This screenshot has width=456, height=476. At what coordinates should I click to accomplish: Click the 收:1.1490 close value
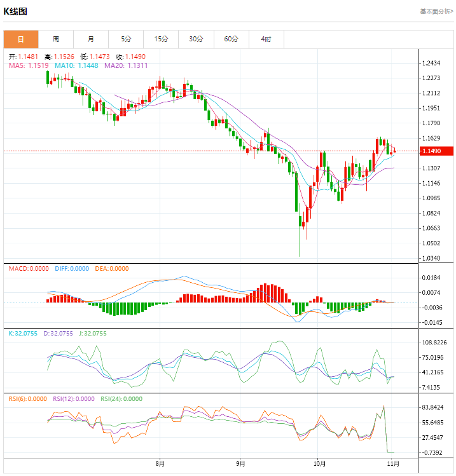coord(130,57)
